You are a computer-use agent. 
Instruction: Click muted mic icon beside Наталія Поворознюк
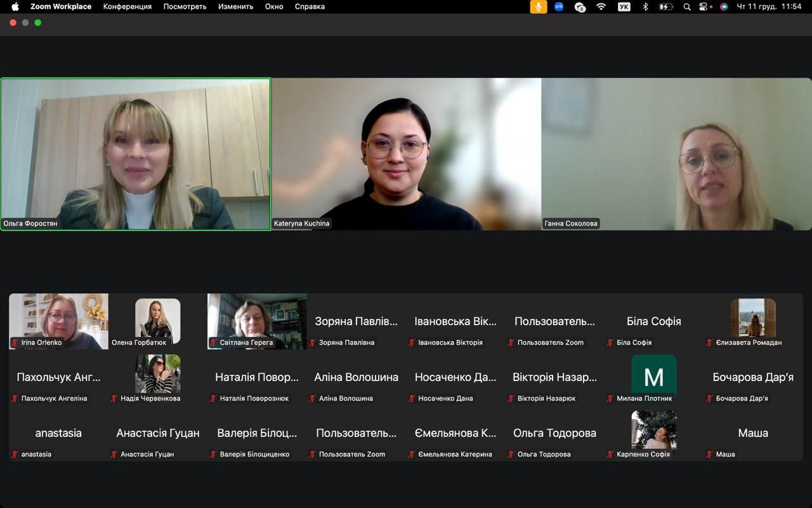[214, 399]
